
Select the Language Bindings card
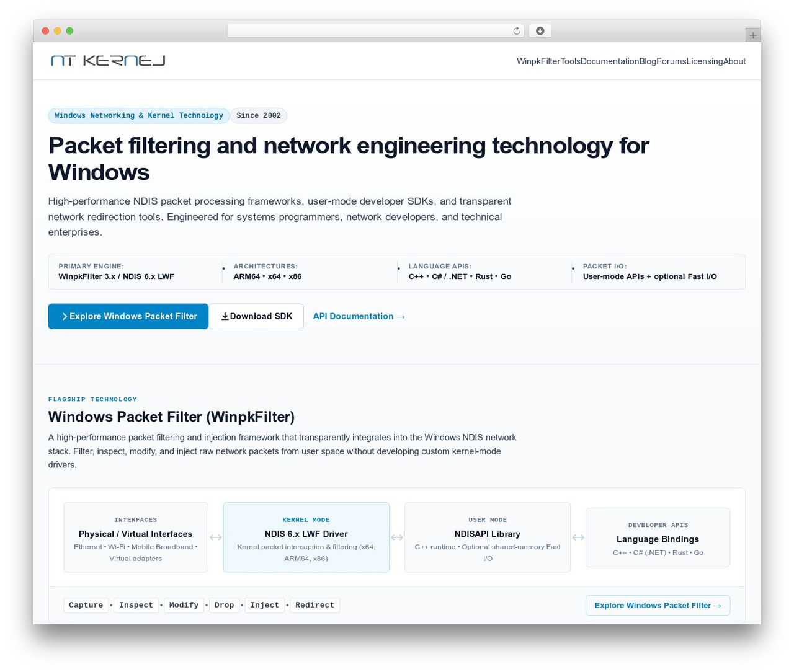(x=658, y=537)
